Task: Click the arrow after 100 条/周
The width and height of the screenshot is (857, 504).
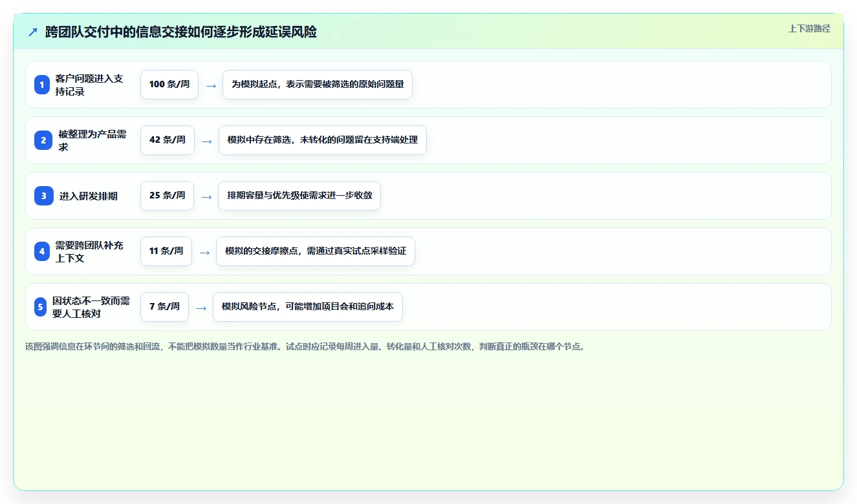Action: pyautogui.click(x=211, y=85)
